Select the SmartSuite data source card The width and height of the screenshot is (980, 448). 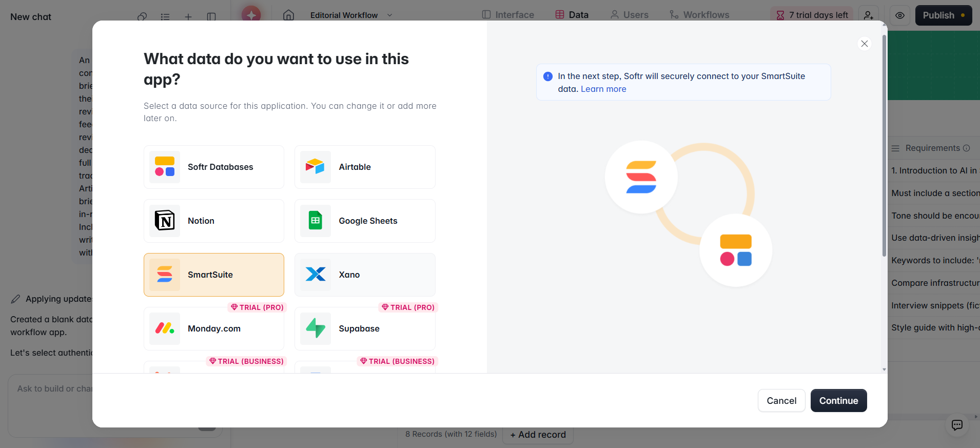[214, 275]
